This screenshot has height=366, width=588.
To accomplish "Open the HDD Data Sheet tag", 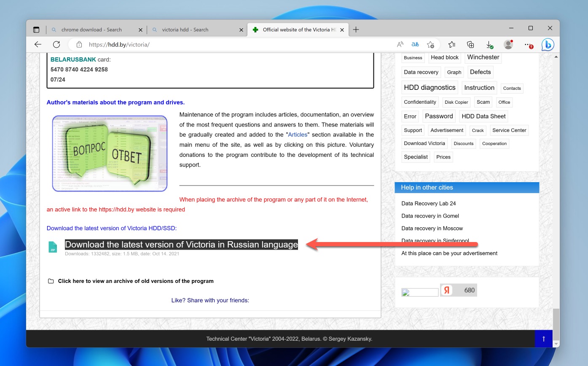I will 483,116.
